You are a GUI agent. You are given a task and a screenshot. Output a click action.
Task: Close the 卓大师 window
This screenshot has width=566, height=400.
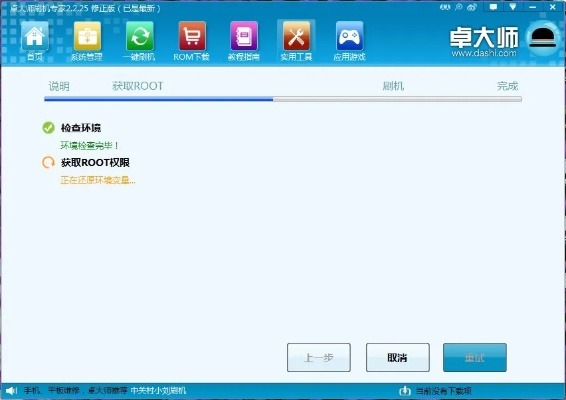coord(553,7)
